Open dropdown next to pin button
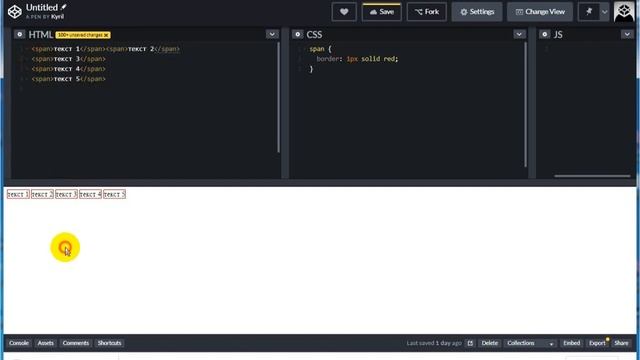 (x=604, y=12)
